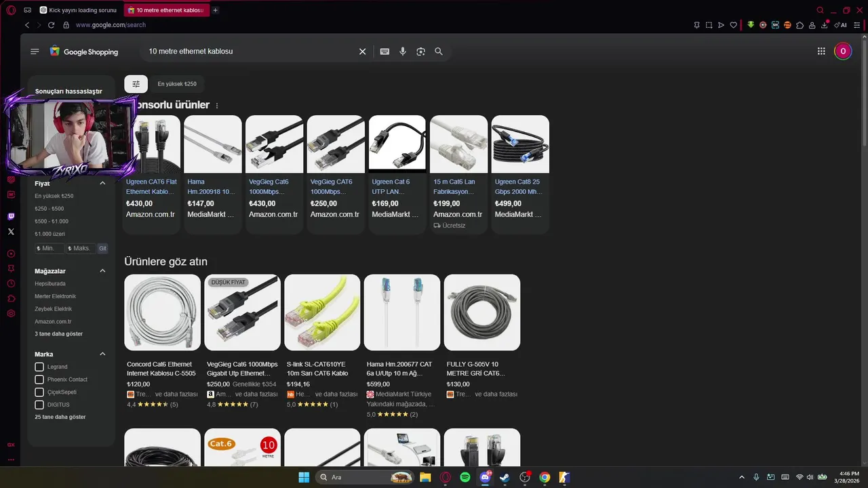Open the Sponsorlu ürünler three-dot menu
Screen dimensions: 868x488
pos(217,106)
